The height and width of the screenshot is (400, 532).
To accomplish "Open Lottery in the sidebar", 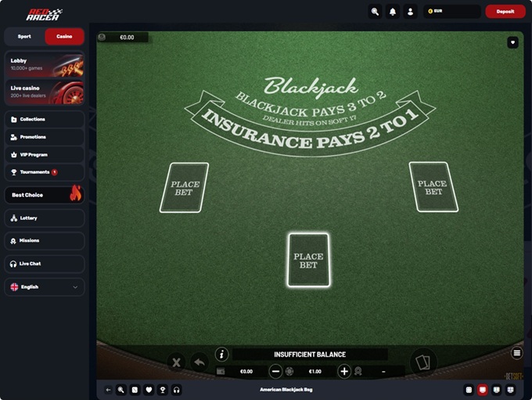I will point(45,218).
